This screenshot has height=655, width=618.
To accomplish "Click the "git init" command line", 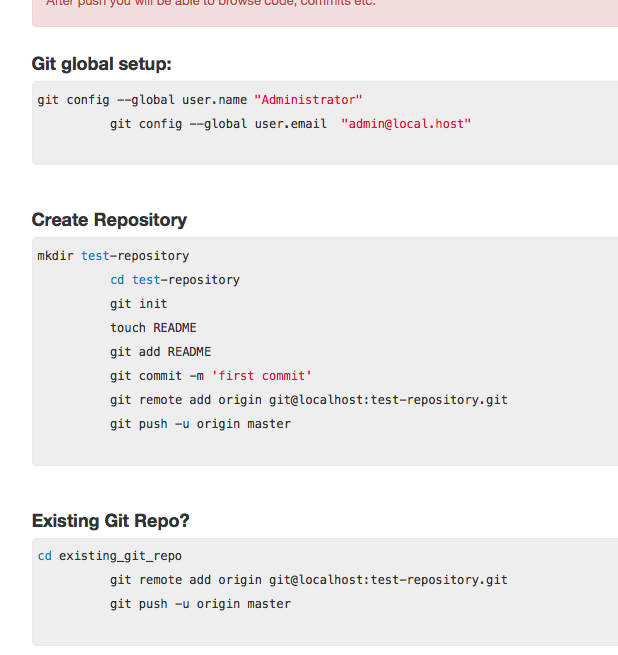I will coord(139,304).
